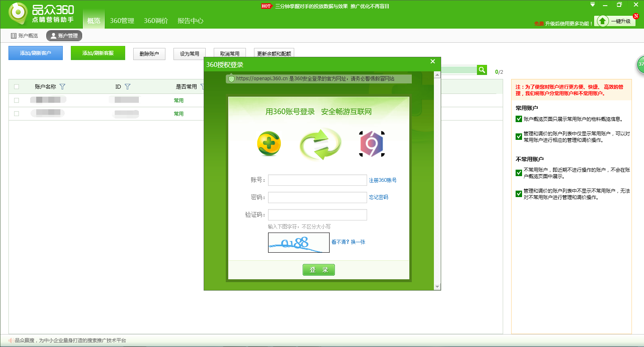This screenshot has width=644, height=347.
Task: Open the title bar dropdown menu arrow
Action: coord(592,5)
